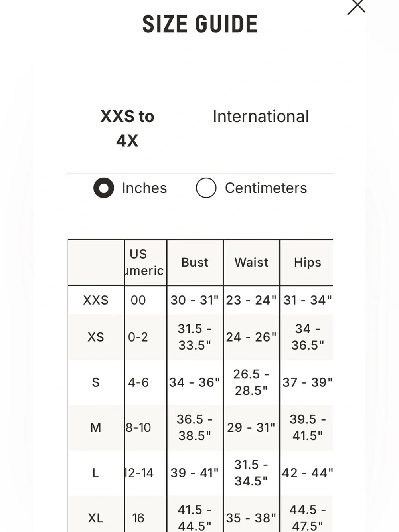Select the Centimeters radio button
The image size is (399, 532).
[206, 188]
